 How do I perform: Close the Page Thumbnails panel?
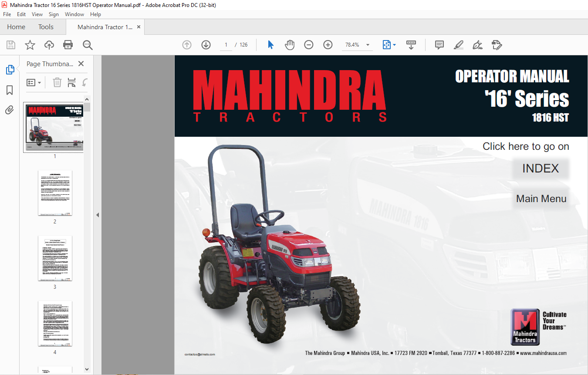pyautogui.click(x=81, y=64)
